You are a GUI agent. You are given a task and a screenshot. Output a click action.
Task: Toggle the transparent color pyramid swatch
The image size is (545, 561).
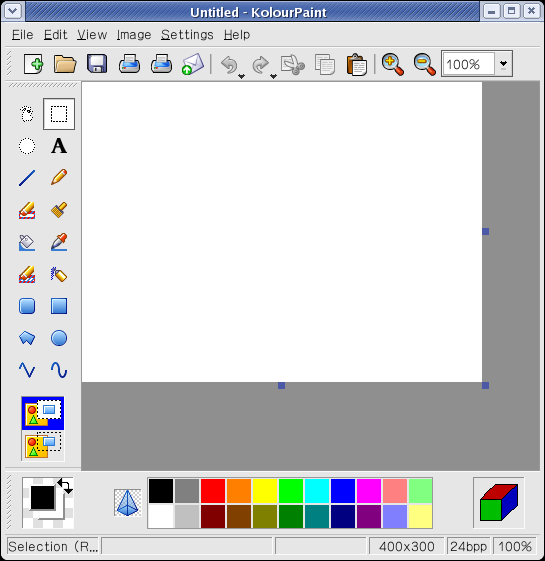(x=127, y=503)
